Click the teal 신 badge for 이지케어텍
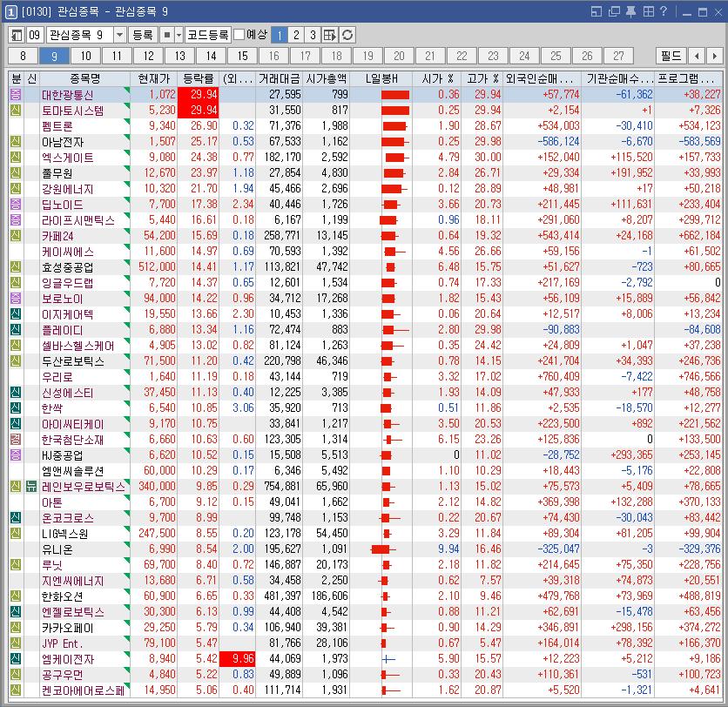 [16, 313]
